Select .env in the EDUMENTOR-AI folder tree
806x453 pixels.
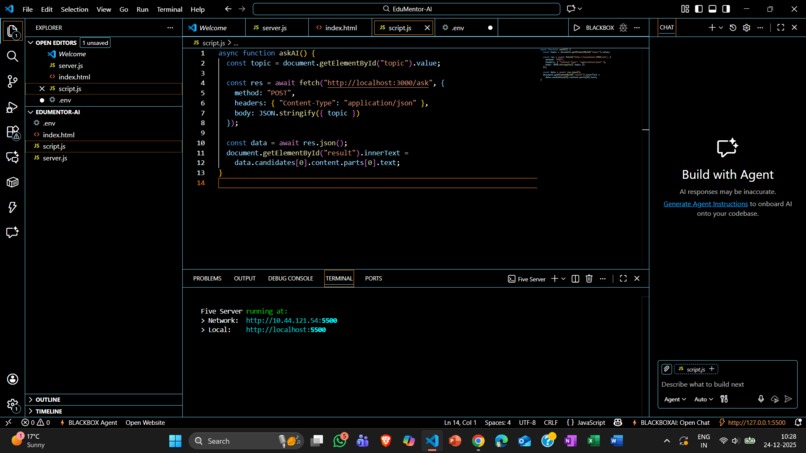[49, 123]
